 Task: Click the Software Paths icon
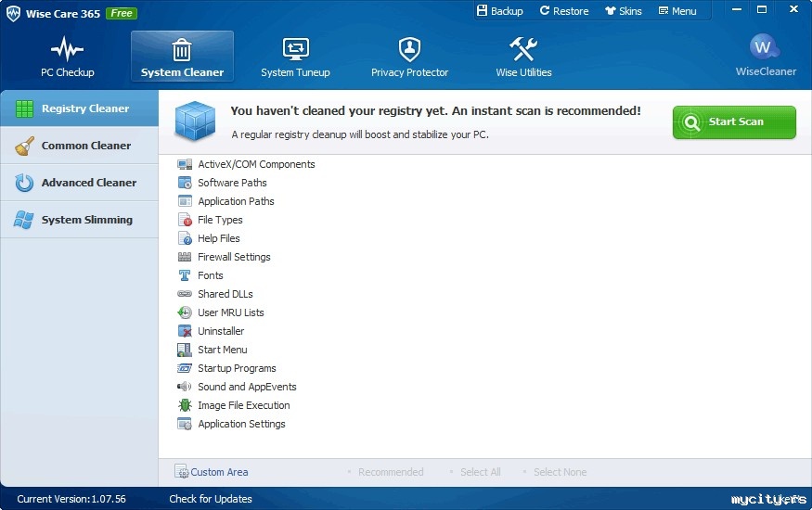[x=185, y=183]
